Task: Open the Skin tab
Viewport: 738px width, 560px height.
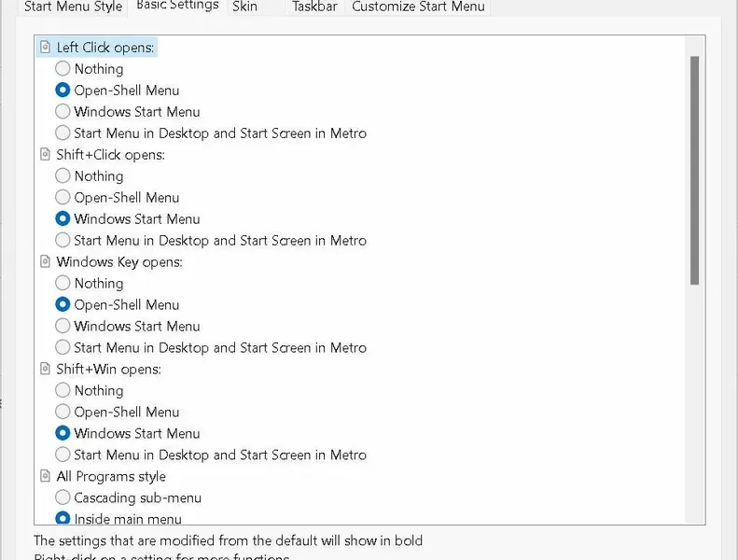Action: click(x=244, y=7)
